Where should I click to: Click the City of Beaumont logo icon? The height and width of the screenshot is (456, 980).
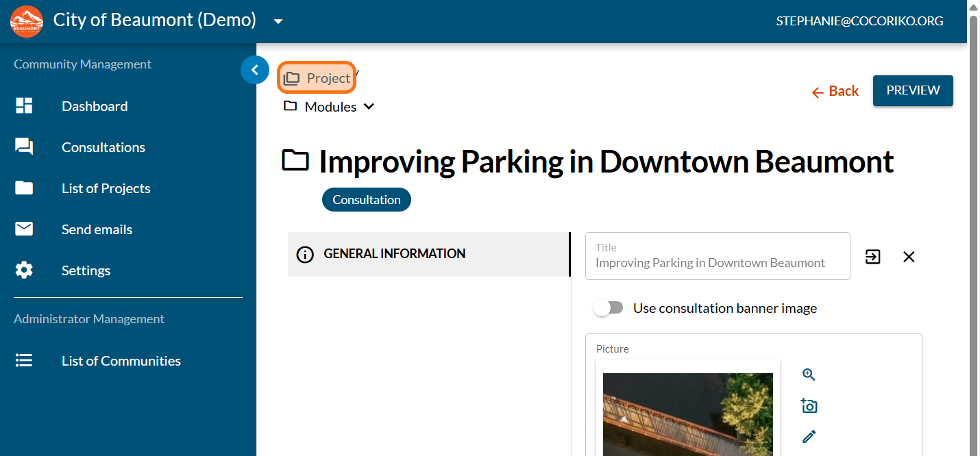click(x=27, y=21)
